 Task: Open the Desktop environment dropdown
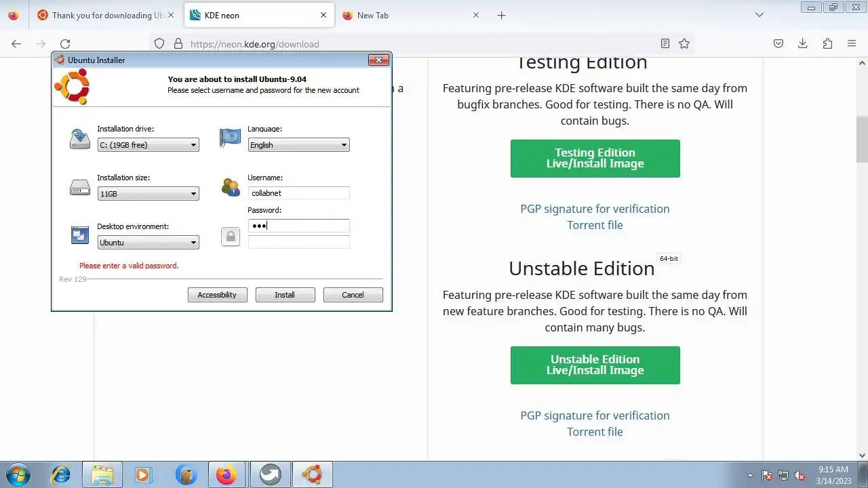point(148,243)
